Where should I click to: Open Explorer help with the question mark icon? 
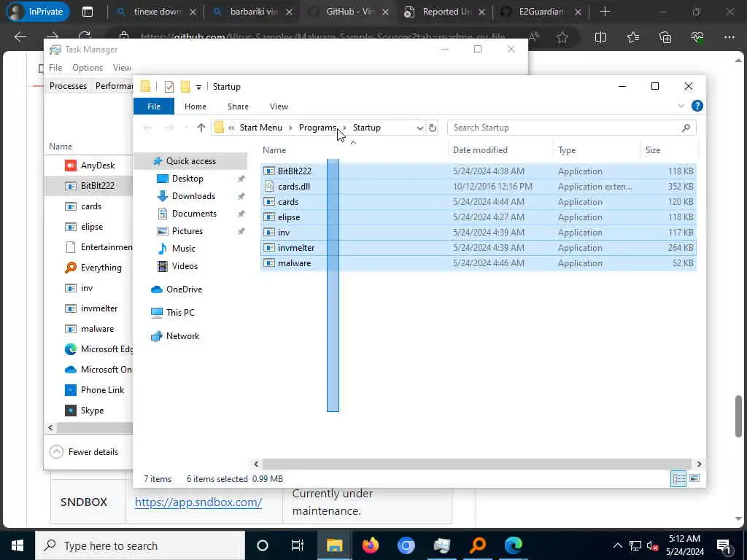pyautogui.click(x=697, y=106)
